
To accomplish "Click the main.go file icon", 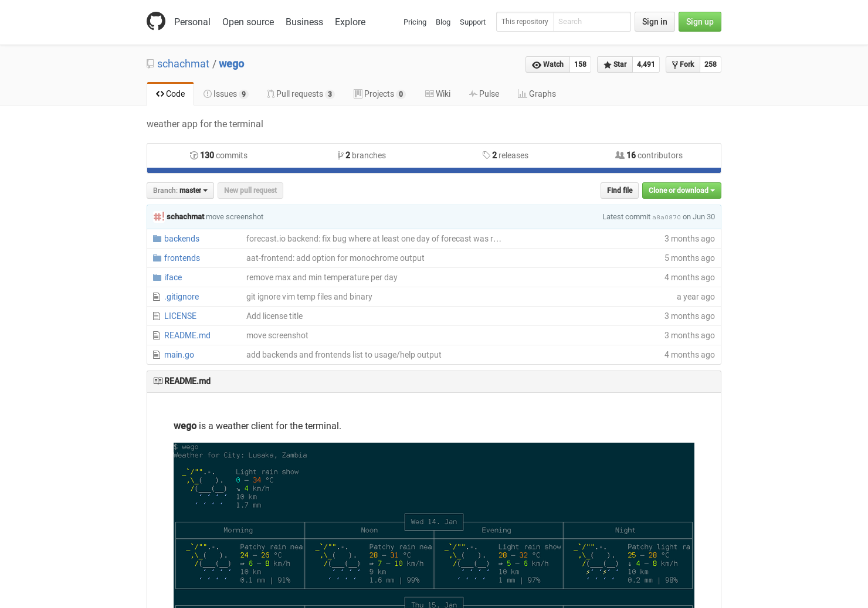I will (x=157, y=355).
